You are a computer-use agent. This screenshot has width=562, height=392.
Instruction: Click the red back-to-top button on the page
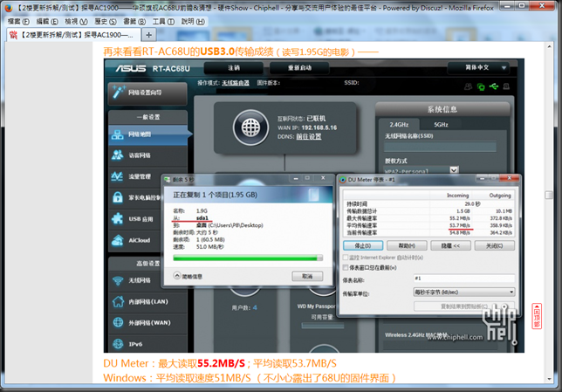click(x=537, y=316)
